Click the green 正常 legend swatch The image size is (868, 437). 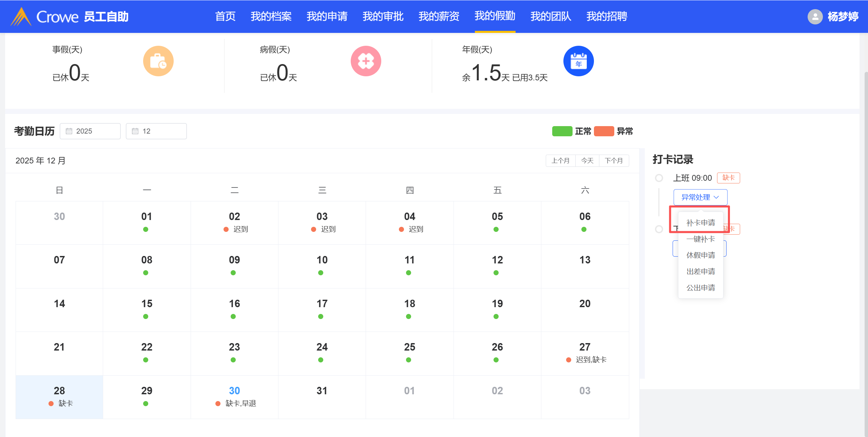pyautogui.click(x=562, y=131)
